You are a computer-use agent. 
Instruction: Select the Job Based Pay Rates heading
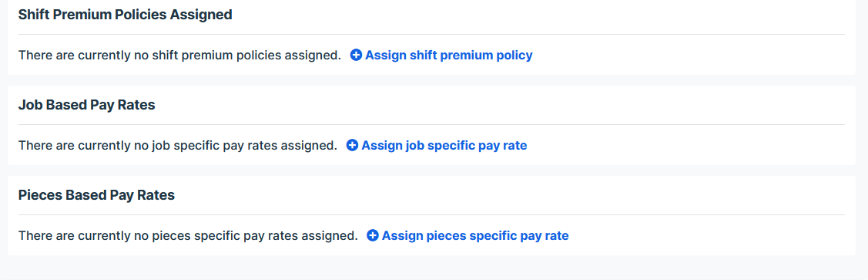pos(86,105)
